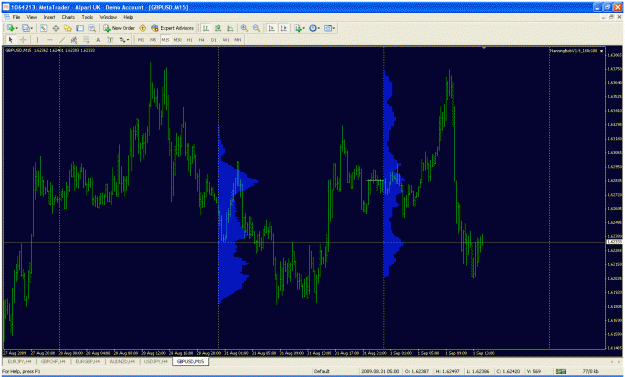
Task: Open the Insert menu
Action: (x=49, y=17)
